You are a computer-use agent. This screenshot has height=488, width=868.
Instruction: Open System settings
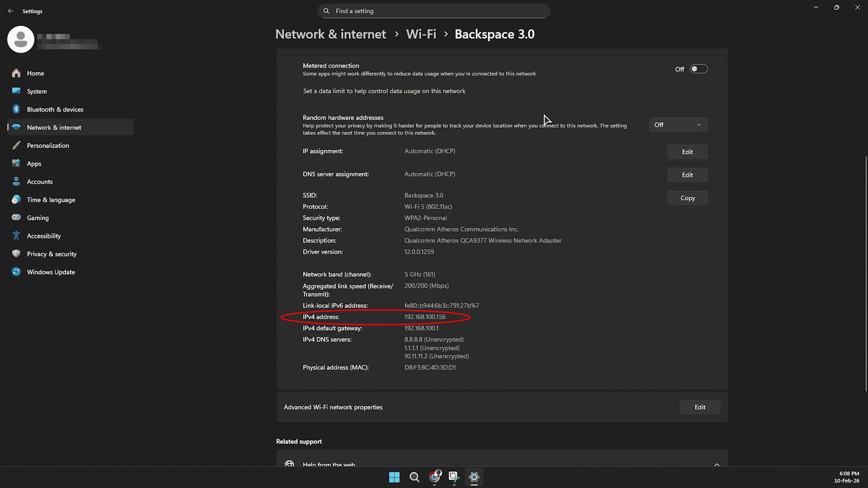[70, 91]
